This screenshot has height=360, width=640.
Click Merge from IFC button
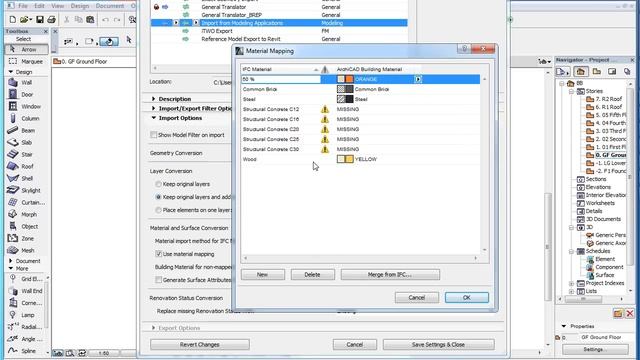[390, 275]
